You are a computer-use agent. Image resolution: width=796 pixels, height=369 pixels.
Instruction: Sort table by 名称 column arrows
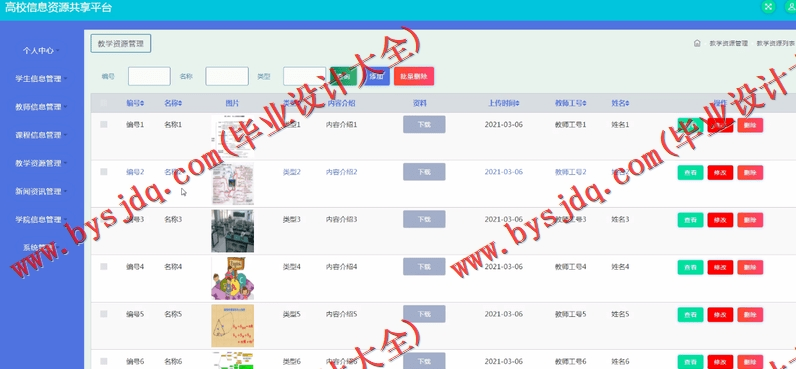(x=180, y=104)
